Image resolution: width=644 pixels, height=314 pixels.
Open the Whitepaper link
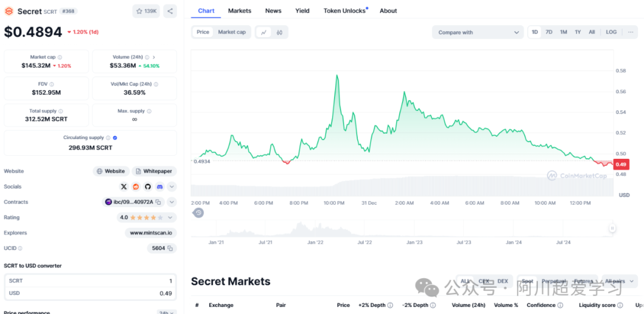[154, 171]
